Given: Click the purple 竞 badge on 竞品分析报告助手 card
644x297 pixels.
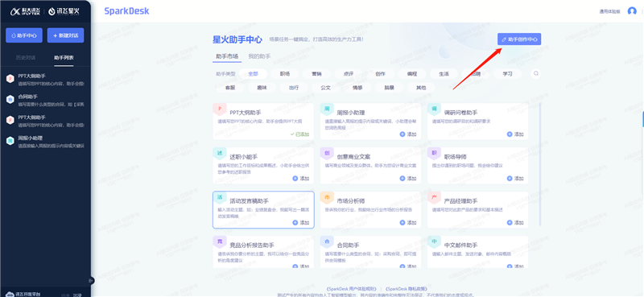Looking at the screenshot, I should (219, 241).
